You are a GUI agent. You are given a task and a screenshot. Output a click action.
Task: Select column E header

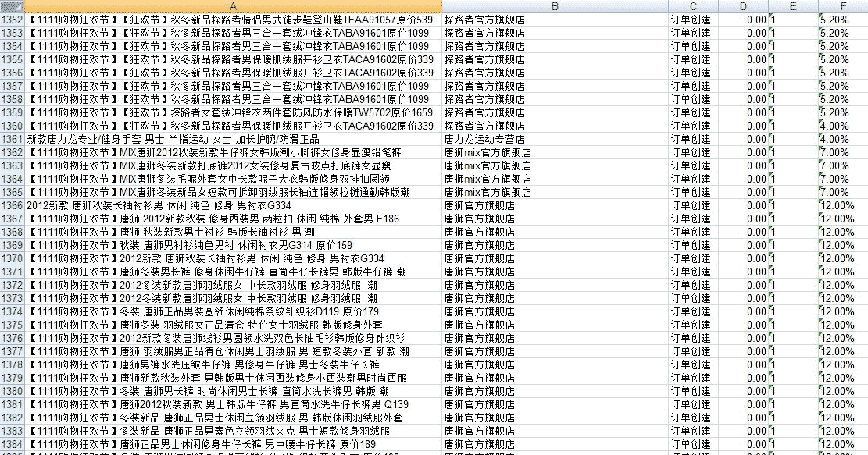pyautogui.click(x=793, y=6)
